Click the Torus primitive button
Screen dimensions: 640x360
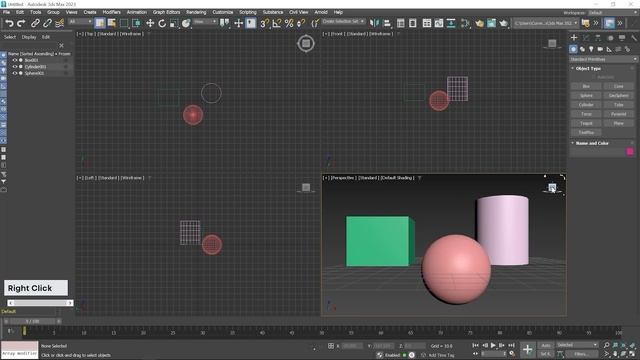pyautogui.click(x=586, y=114)
